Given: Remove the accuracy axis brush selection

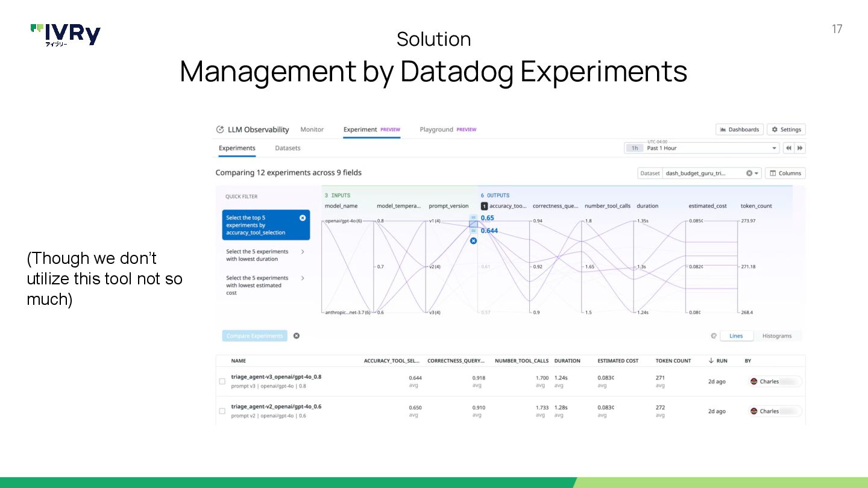Looking at the screenshot, I should tap(473, 240).
